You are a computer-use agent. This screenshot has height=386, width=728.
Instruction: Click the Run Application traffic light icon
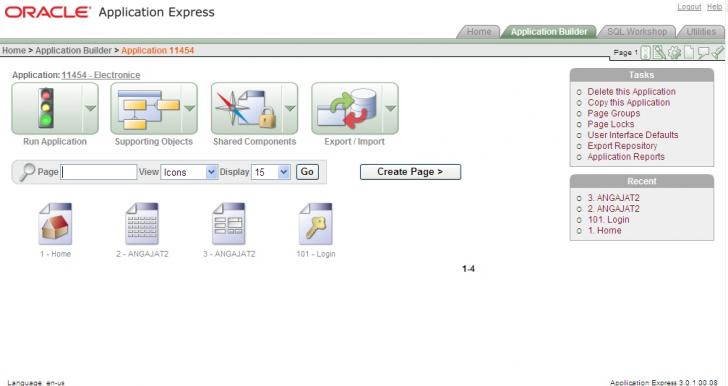point(46,108)
